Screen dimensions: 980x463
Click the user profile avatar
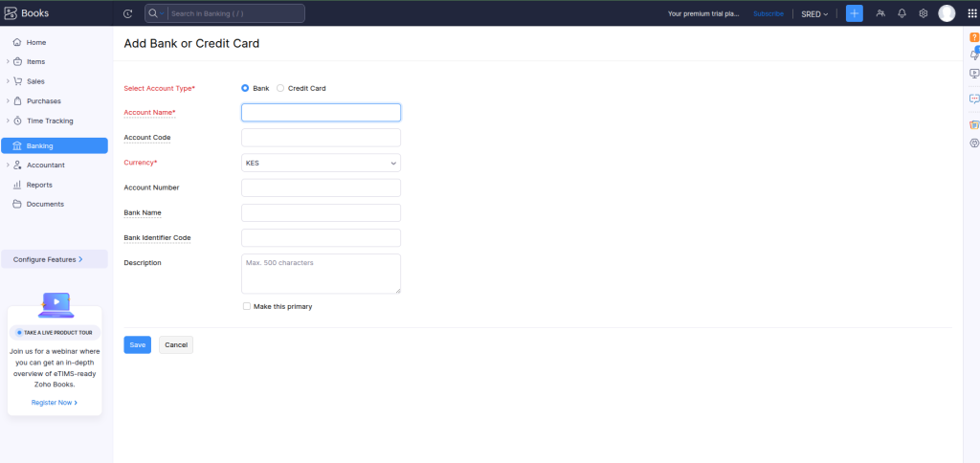point(947,13)
